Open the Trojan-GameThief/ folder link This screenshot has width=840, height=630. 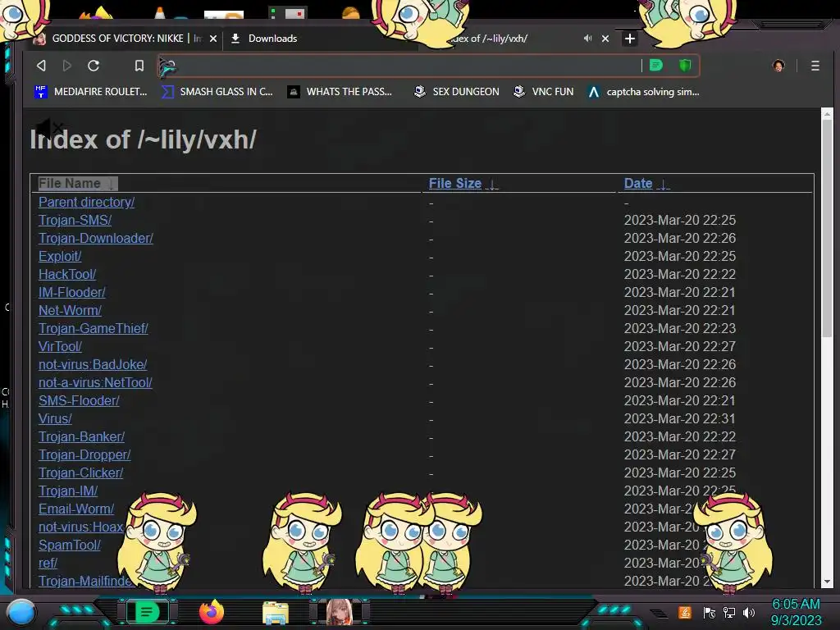pyautogui.click(x=94, y=328)
